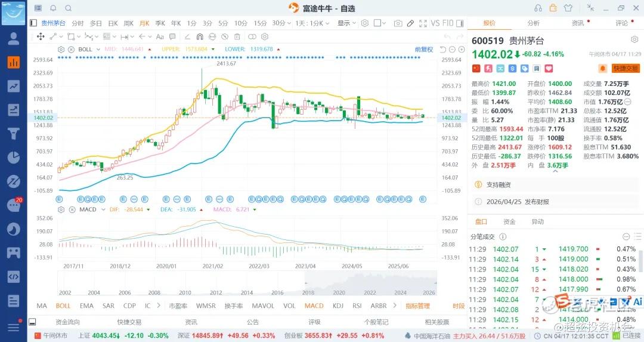This screenshot has width=644, height=342.
Task: Open the notification bell in title bar
Action: (54, 8)
